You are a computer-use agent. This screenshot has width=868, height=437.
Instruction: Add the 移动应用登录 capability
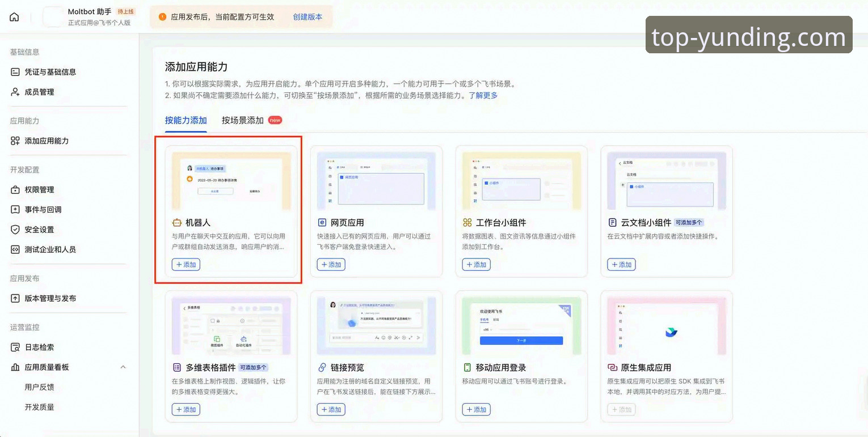(x=477, y=410)
